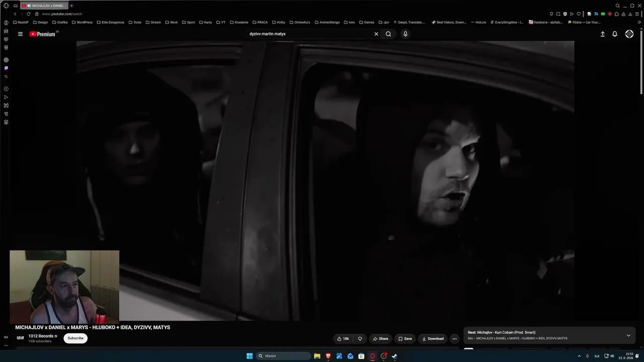
Task: Open more actions three-dot menu
Action: click(454, 339)
